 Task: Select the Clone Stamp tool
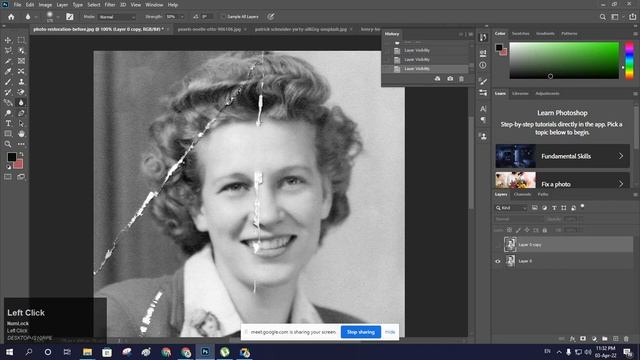(x=21, y=82)
